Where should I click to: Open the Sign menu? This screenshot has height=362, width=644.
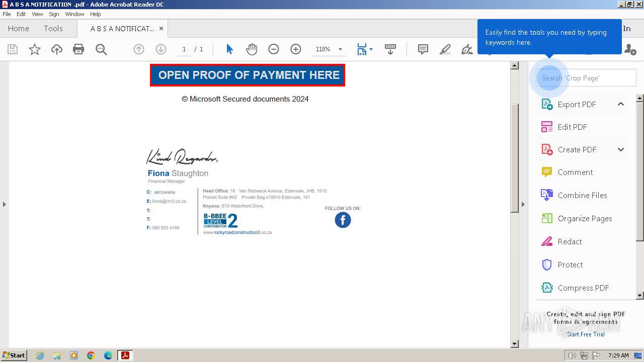click(54, 14)
